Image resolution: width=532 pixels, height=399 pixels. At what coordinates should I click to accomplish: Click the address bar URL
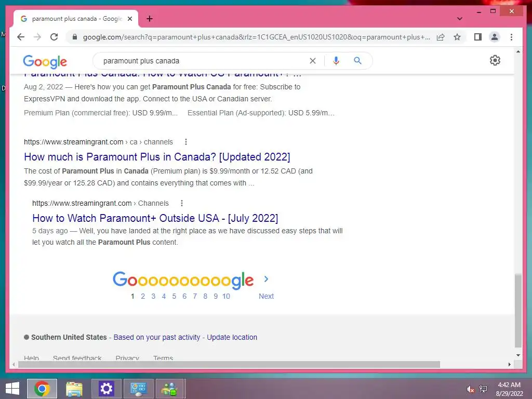[257, 37]
